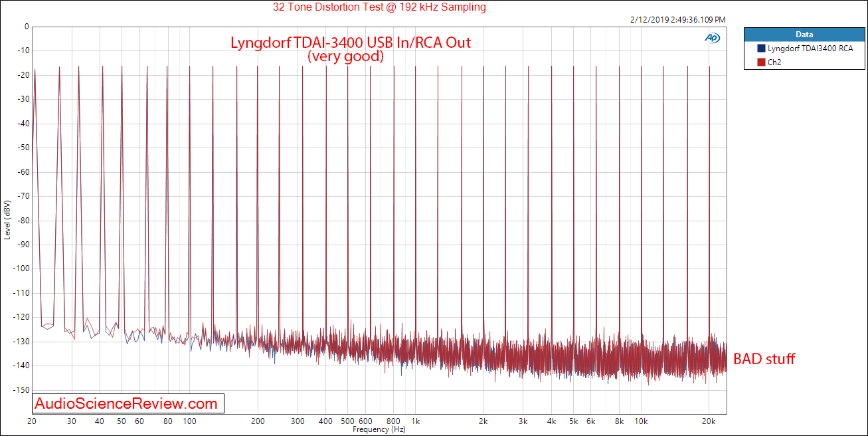Click the 20k frequency axis label

[x=709, y=421]
